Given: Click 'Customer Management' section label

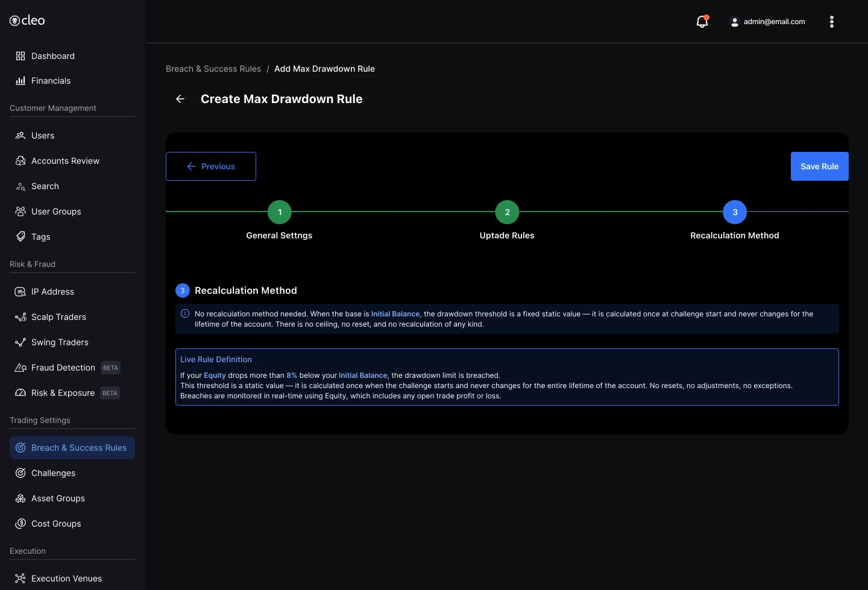Looking at the screenshot, I should pyautogui.click(x=53, y=108).
